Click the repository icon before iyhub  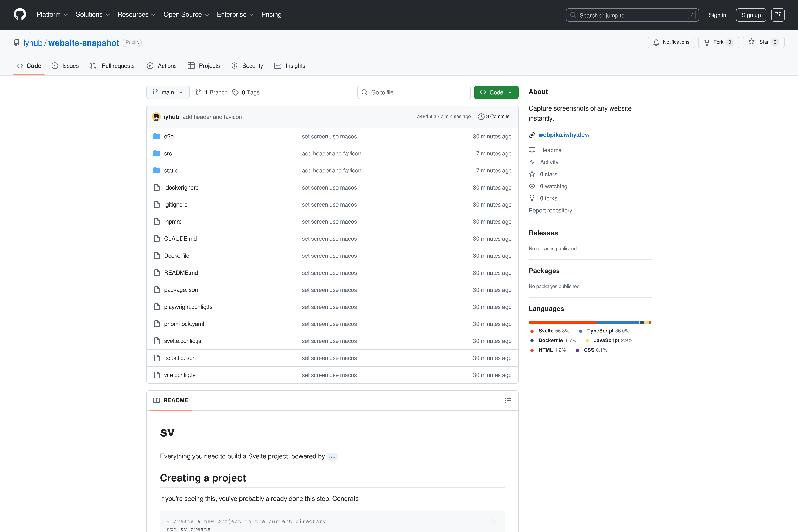(17, 43)
